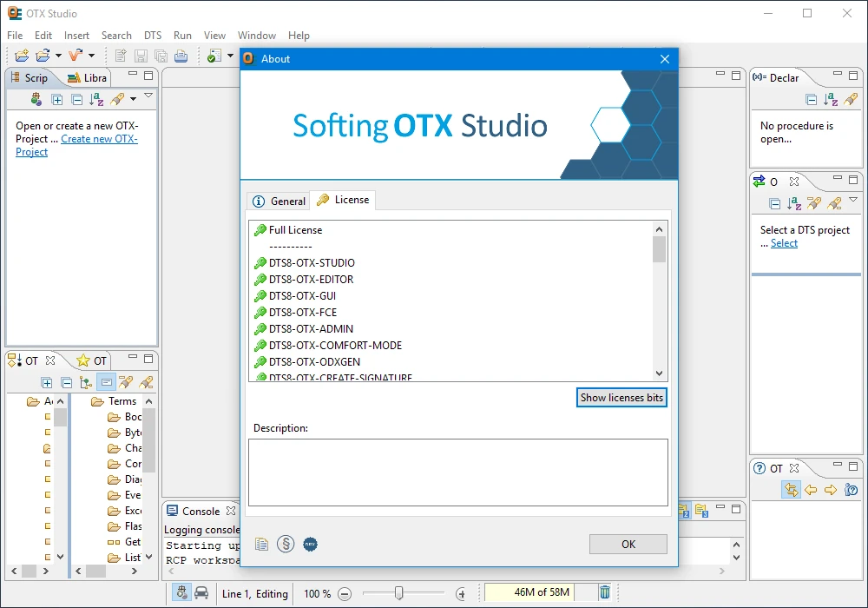Click the starred OT tab
This screenshot has height=608, width=868.
[92, 361]
